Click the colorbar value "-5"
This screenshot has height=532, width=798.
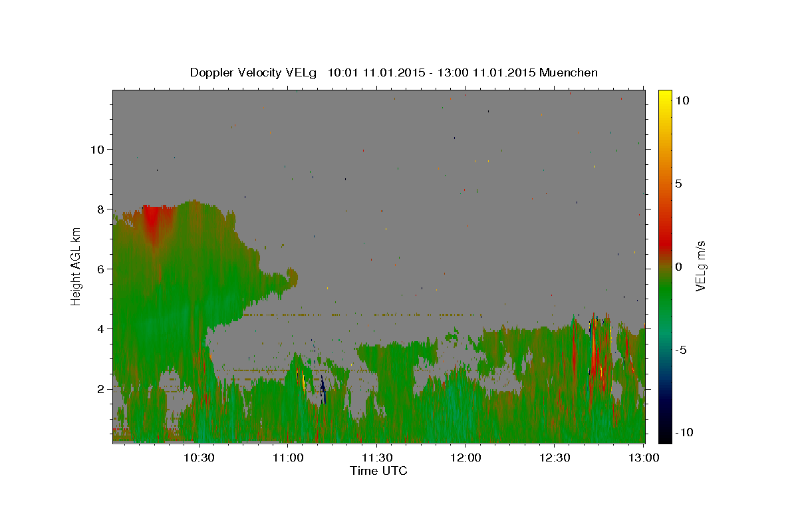coord(680,350)
